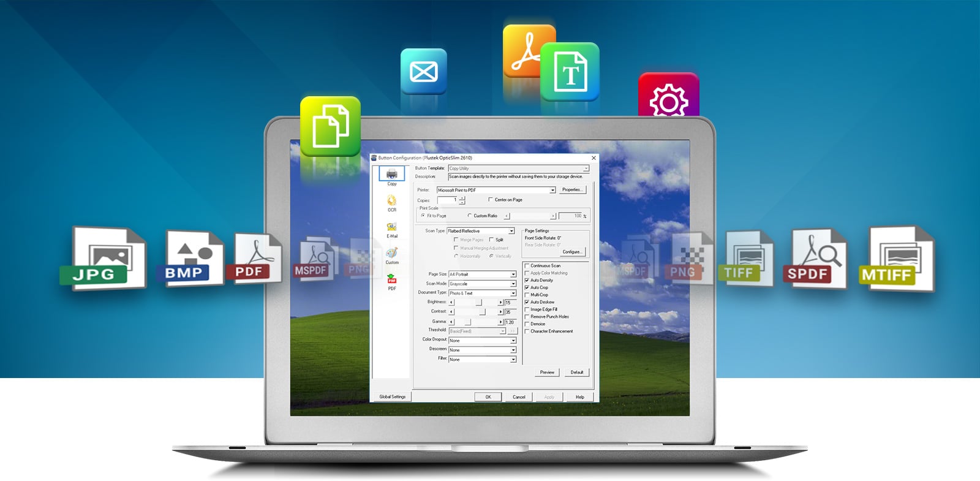
Task: Increase Copies with the up stepper arrow
Action: click(x=462, y=198)
